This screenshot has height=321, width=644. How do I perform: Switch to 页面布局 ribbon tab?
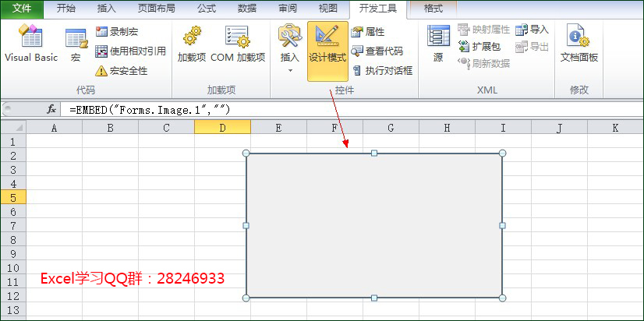157,9
